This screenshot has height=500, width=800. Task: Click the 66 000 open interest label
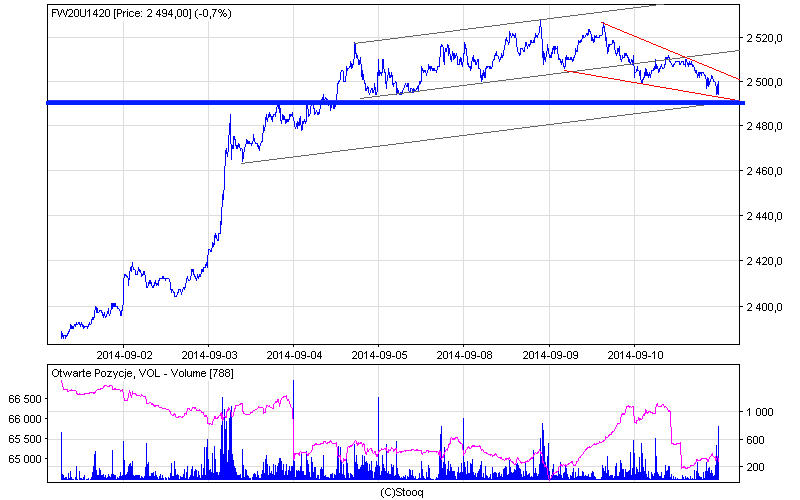pos(24,419)
